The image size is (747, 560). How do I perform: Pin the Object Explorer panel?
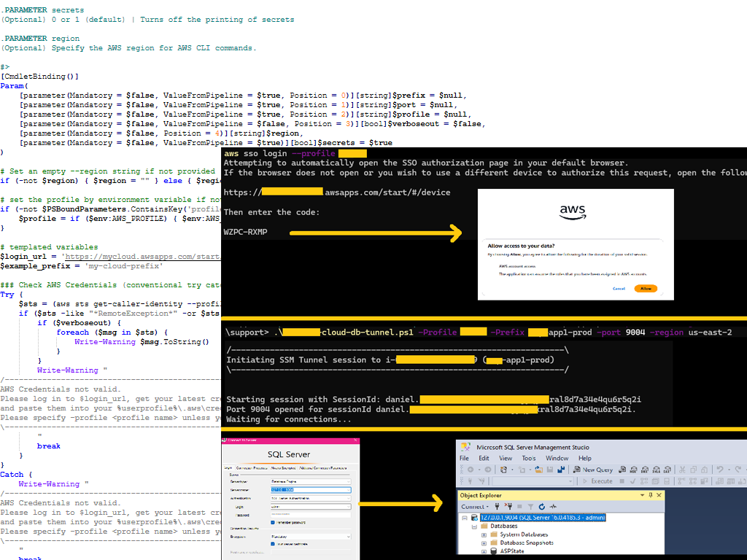(650, 495)
